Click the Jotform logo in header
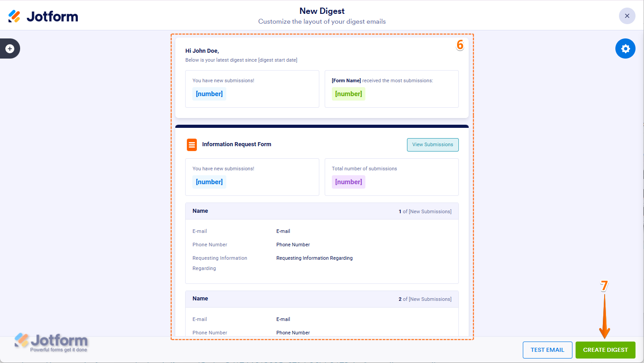Screen dimensions: 644x363 tap(43, 17)
